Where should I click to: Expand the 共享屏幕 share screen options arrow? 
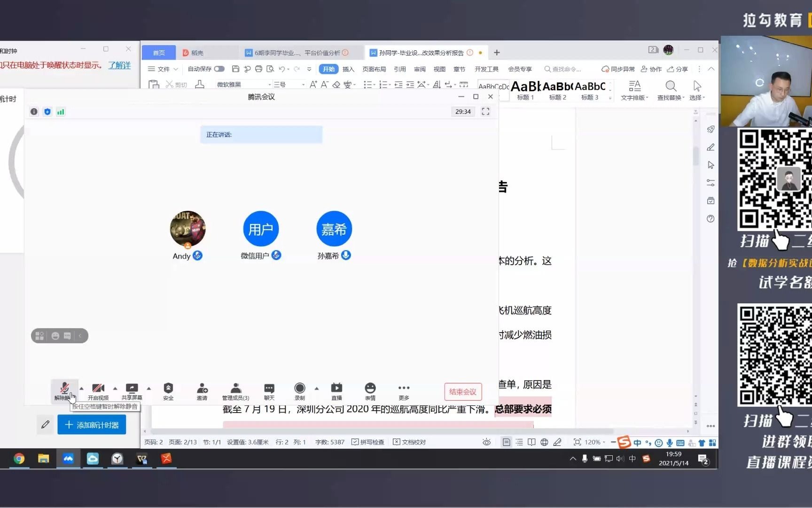(x=149, y=389)
